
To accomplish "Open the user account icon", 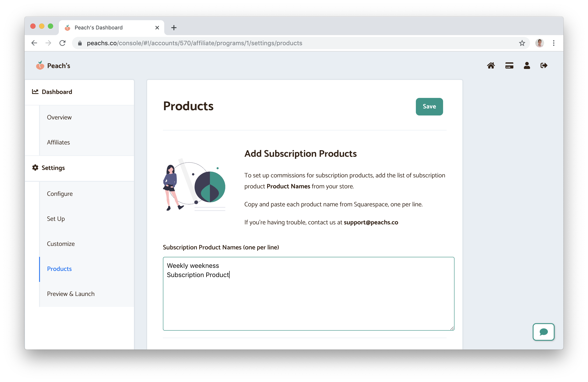I will [527, 65].
